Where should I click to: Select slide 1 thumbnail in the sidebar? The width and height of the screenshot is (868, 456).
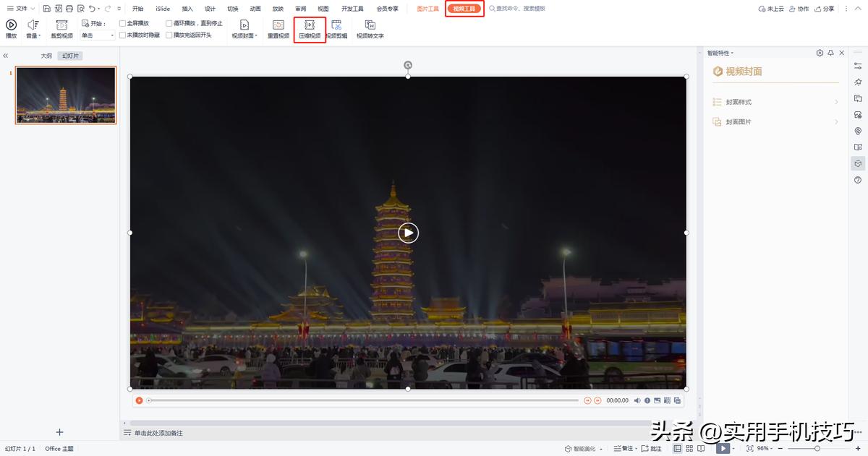pos(65,95)
